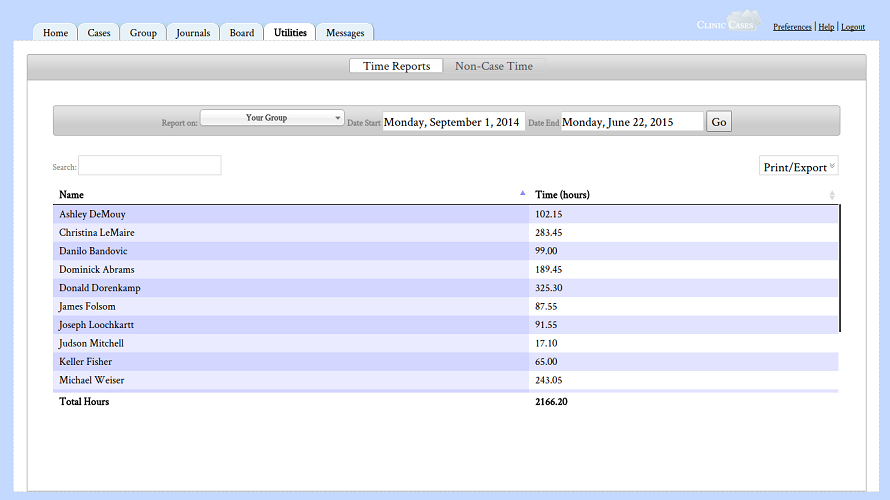
Task: Click the Help link
Action: tap(826, 27)
